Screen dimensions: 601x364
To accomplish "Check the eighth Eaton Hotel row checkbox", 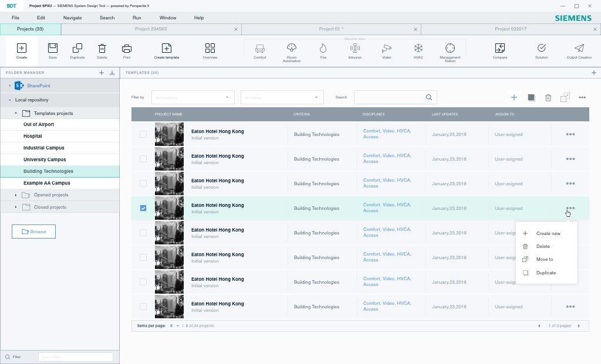I will pyautogui.click(x=143, y=307).
